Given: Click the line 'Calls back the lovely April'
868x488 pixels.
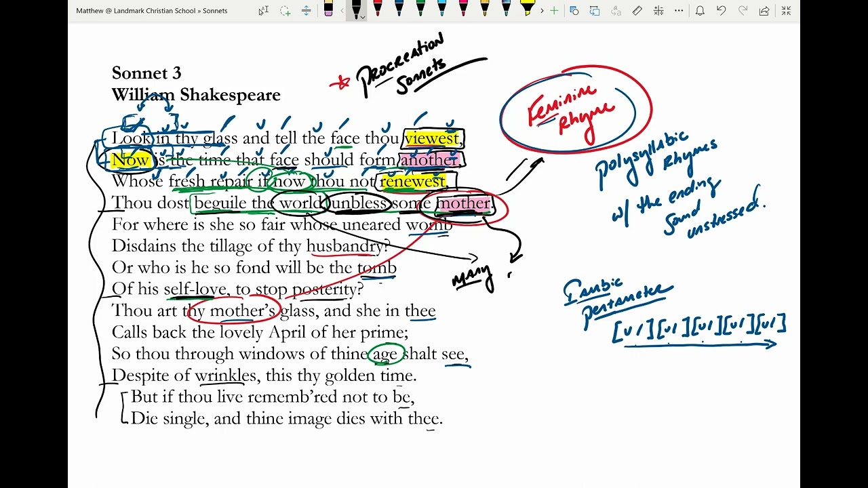Looking at the screenshot, I should [x=260, y=333].
